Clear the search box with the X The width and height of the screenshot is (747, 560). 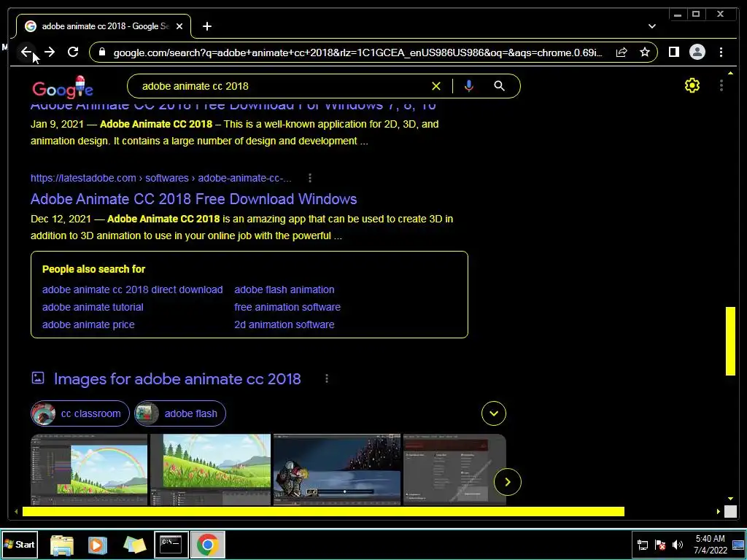[436, 86]
